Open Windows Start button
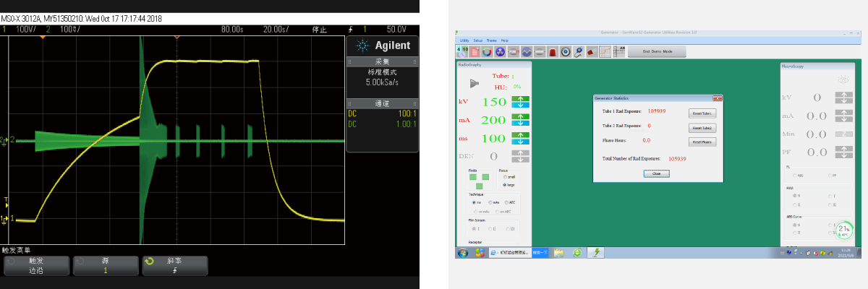This screenshot has height=289, width=868. (462, 253)
